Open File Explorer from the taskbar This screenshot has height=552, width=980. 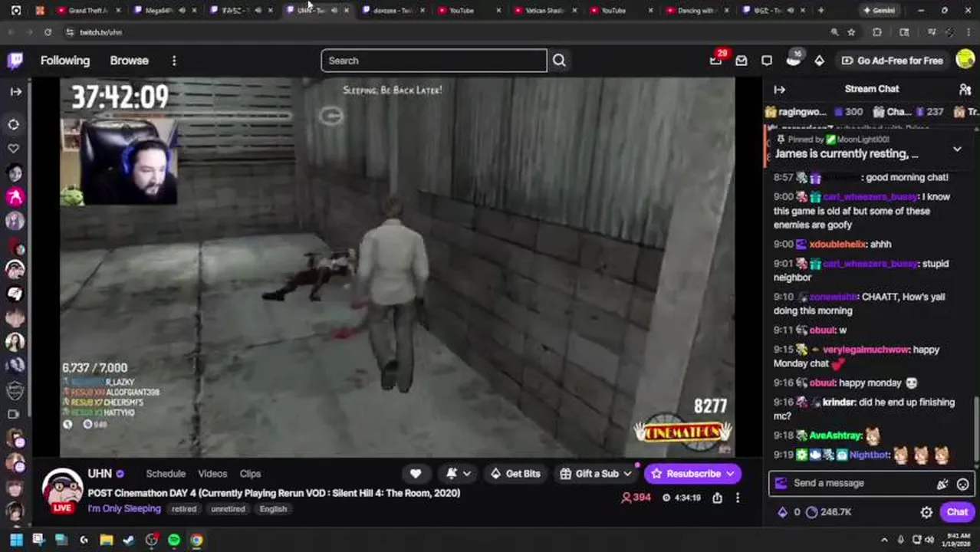click(x=107, y=540)
